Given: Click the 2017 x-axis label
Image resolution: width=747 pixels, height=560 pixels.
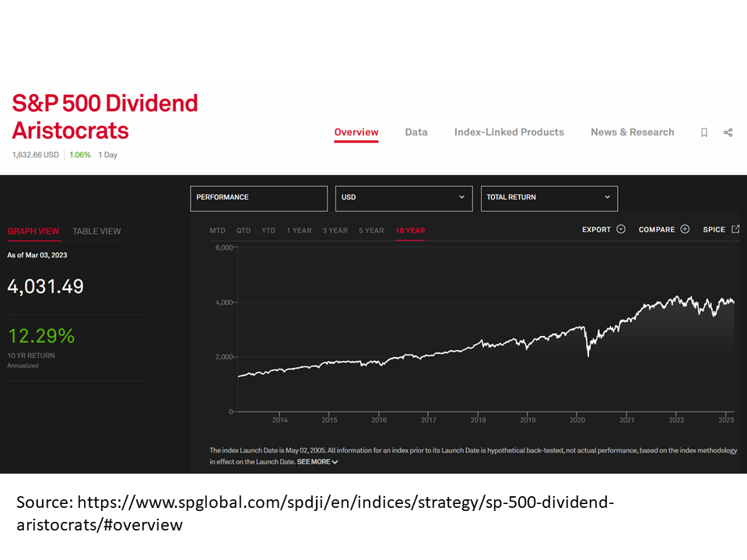Looking at the screenshot, I should point(429,420).
